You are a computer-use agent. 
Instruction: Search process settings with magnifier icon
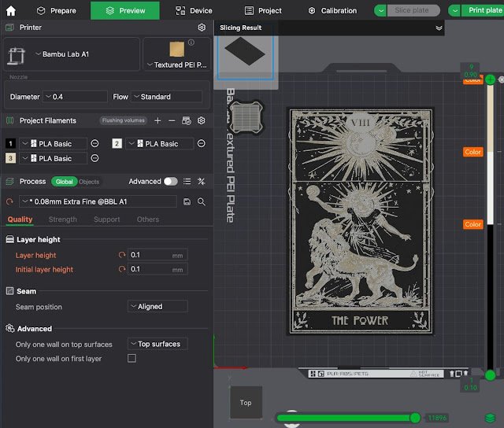pos(202,201)
